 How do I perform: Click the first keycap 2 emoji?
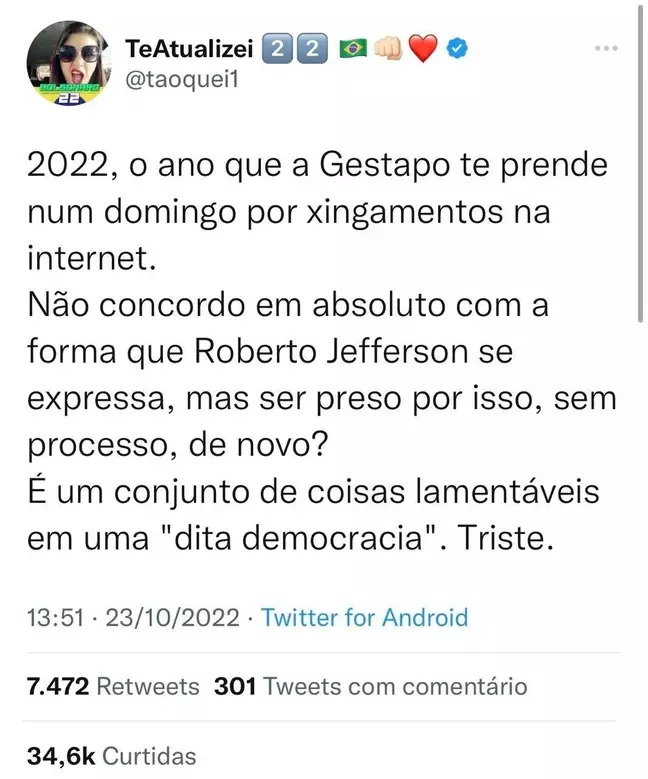276,47
